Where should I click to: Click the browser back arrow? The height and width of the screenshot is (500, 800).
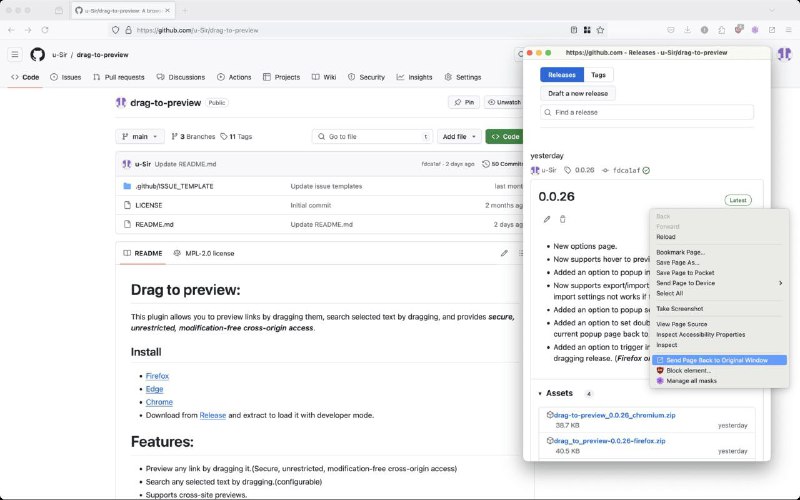tap(10, 30)
